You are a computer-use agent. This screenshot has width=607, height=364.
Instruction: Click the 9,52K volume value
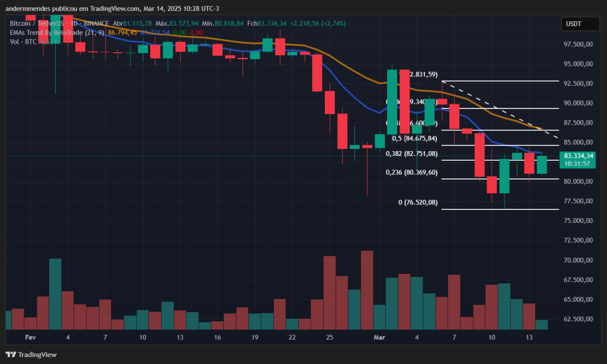49,41
